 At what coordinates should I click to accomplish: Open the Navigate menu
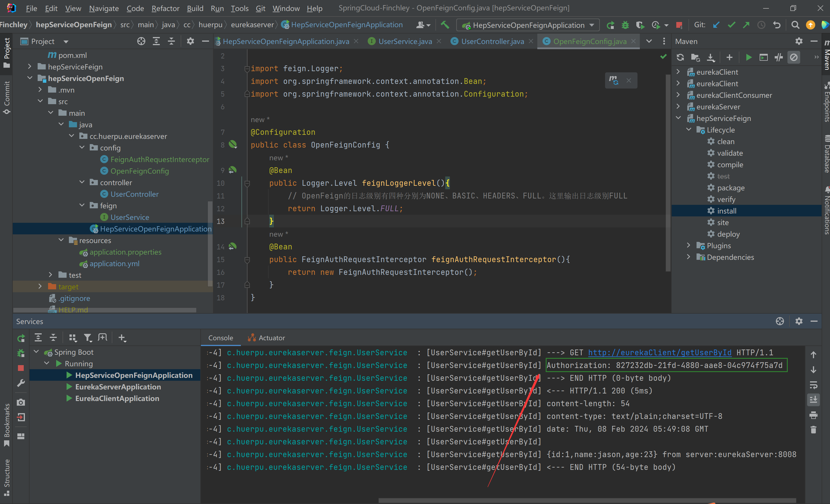pos(104,8)
